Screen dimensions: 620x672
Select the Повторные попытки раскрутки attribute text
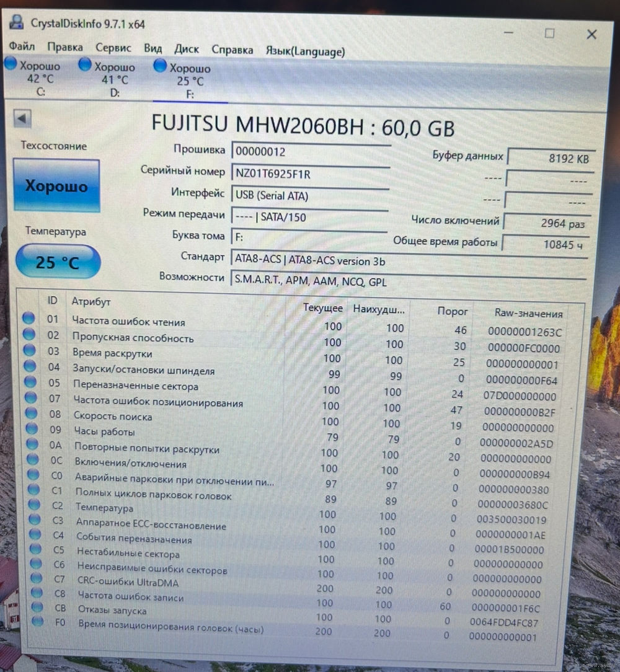point(147,448)
